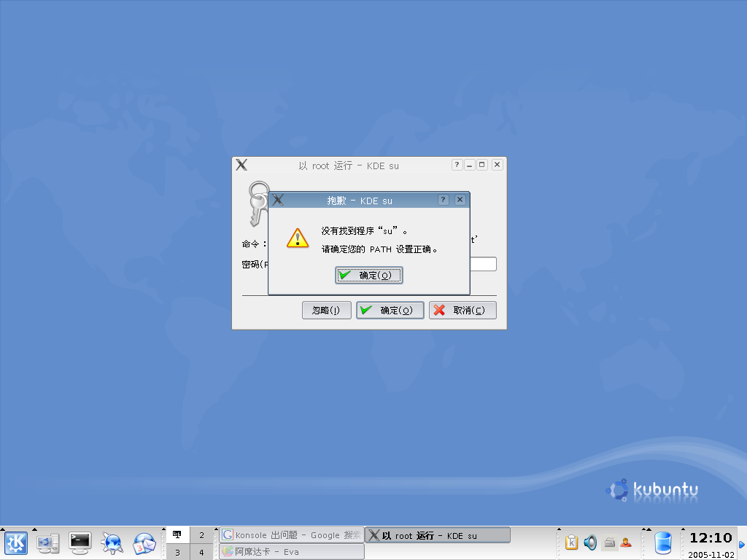Open the Klipper clipboard tray icon
This screenshot has width=747, height=560.
(571, 542)
